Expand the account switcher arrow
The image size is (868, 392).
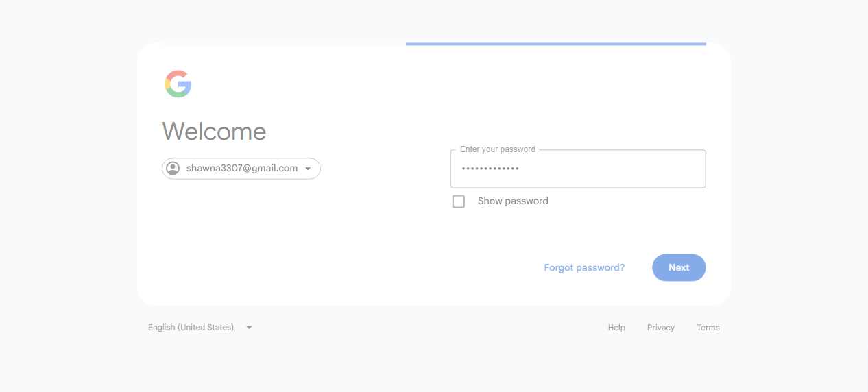(308, 169)
